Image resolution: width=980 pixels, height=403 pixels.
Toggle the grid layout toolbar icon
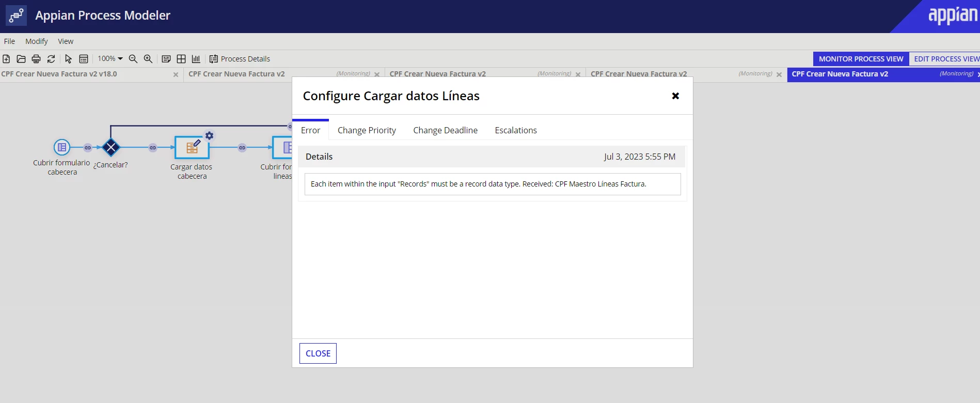coord(181,59)
